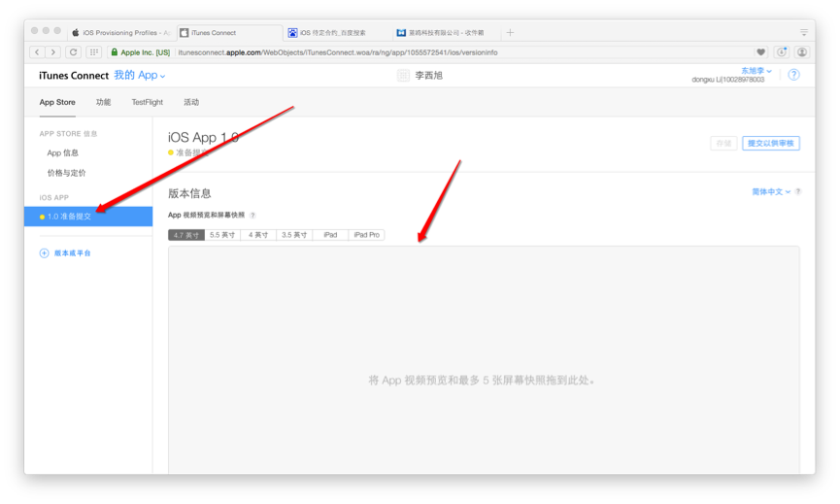The image size is (840, 504).
Task: Open App 信息 in sidebar
Action: [63, 153]
